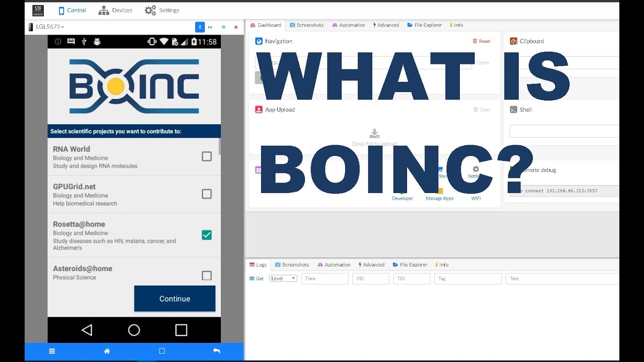Click the phone USB status icon

click(x=84, y=42)
